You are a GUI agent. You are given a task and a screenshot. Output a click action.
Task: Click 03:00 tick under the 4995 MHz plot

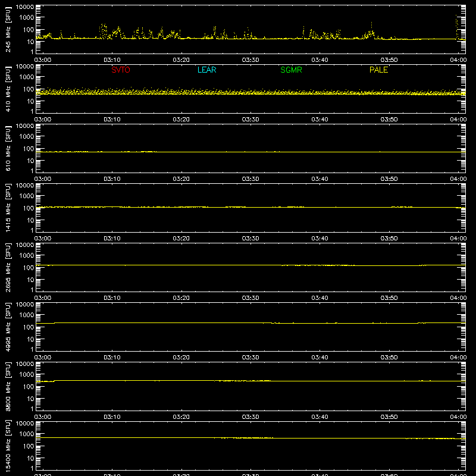coord(43,358)
